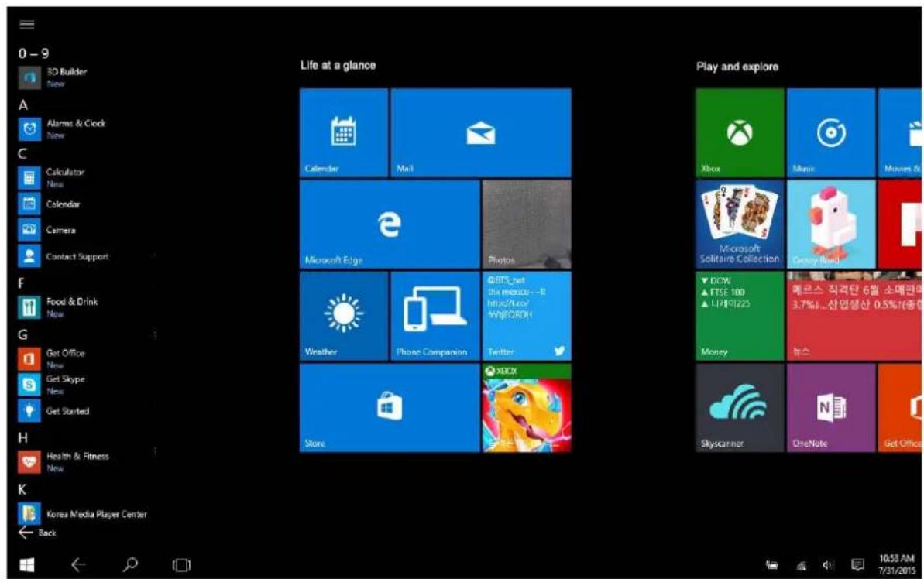Open the Weather tile
Viewport: 924px width, 579px height.
tap(344, 316)
